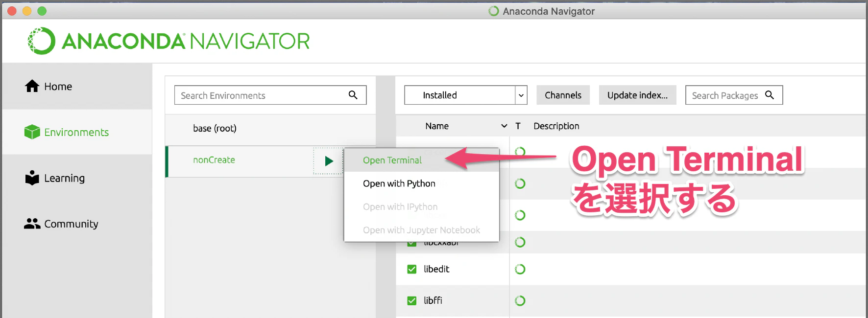Image resolution: width=868 pixels, height=318 pixels.
Task: Select Open with Jupyter Notebook entry
Action: pyautogui.click(x=421, y=230)
